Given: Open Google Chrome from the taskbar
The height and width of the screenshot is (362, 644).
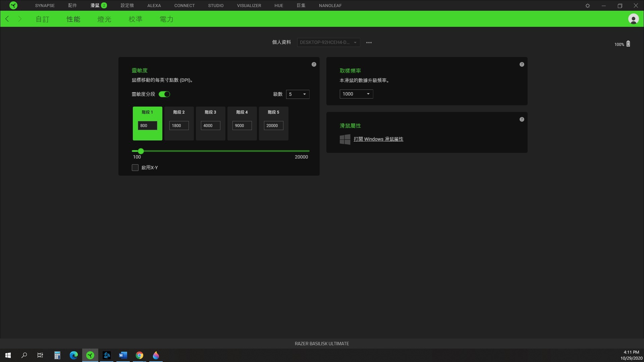Looking at the screenshot, I should point(140,355).
